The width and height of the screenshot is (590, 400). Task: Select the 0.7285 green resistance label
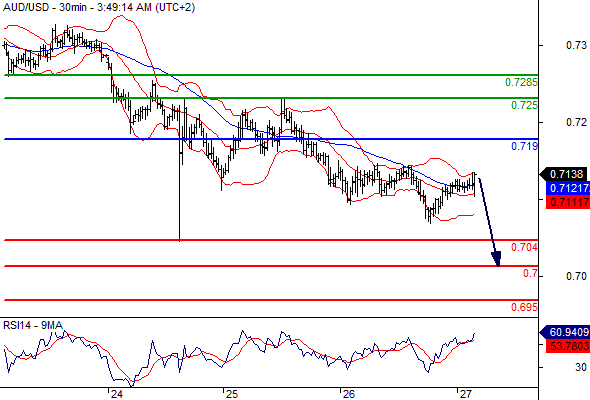(x=521, y=82)
